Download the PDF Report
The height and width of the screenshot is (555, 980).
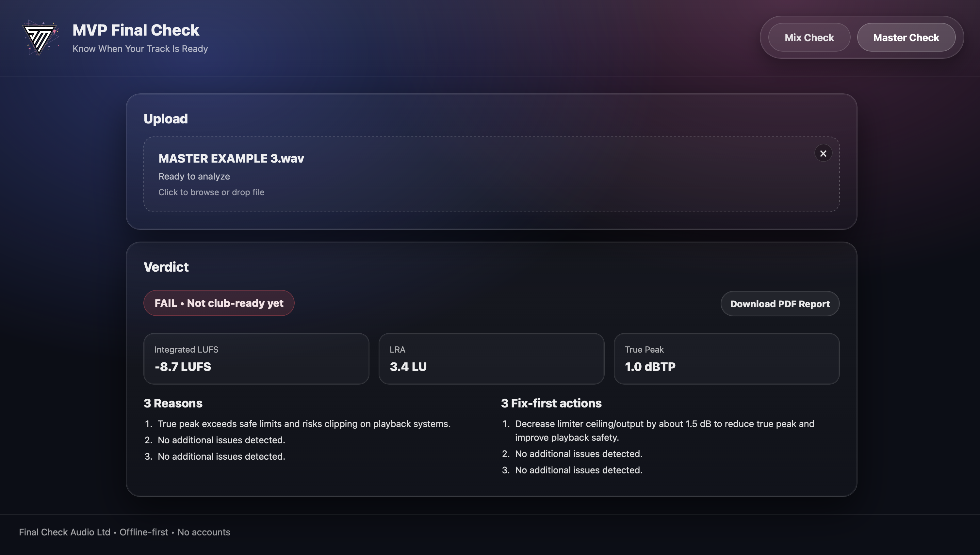point(779,304)
